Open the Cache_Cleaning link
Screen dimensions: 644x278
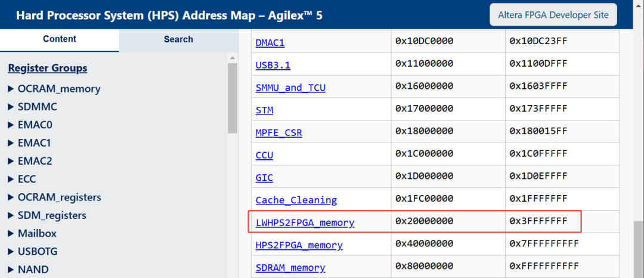(296, 200)
